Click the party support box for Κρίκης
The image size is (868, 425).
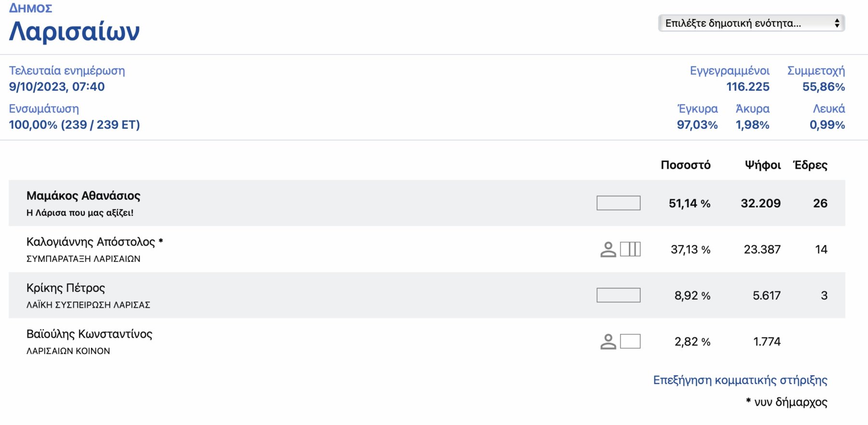[x=618, y=295]
